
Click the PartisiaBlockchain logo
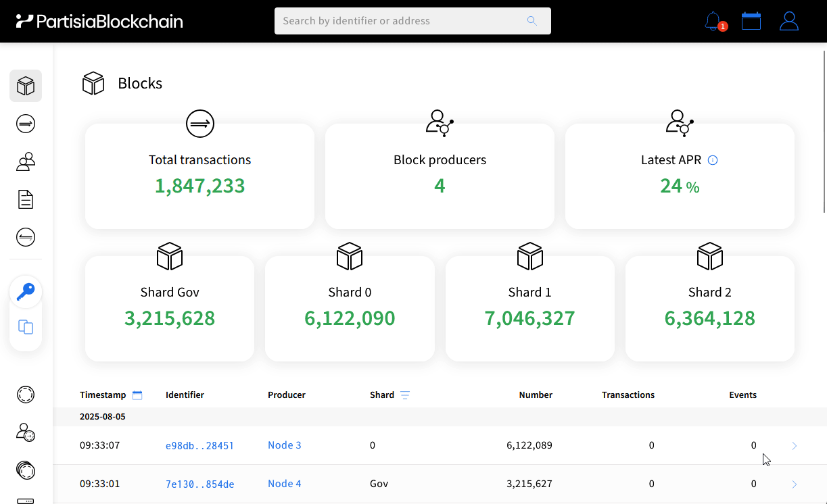point(99,21)
